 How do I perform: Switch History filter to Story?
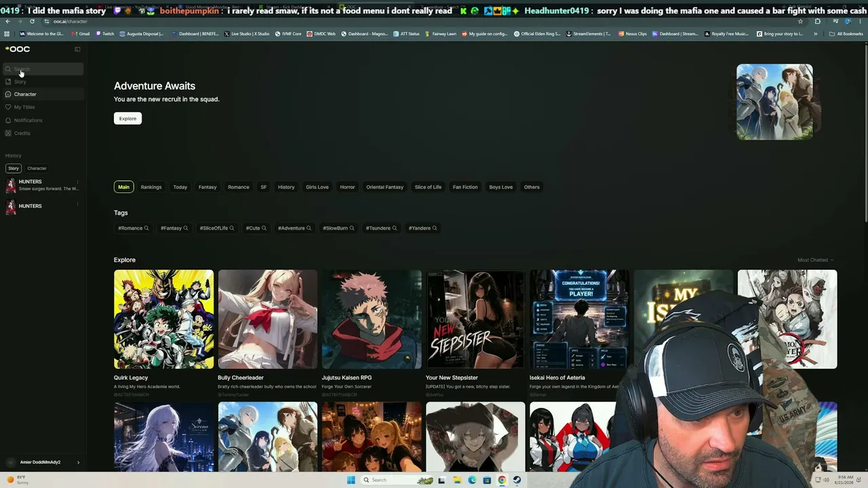pos(14,168)
